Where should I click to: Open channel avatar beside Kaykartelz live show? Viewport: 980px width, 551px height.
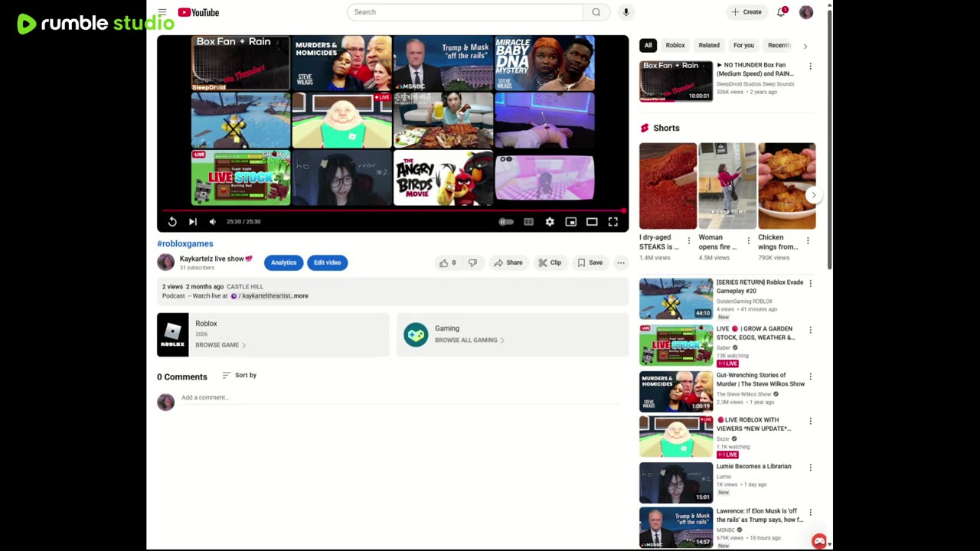tap(165, 262)
